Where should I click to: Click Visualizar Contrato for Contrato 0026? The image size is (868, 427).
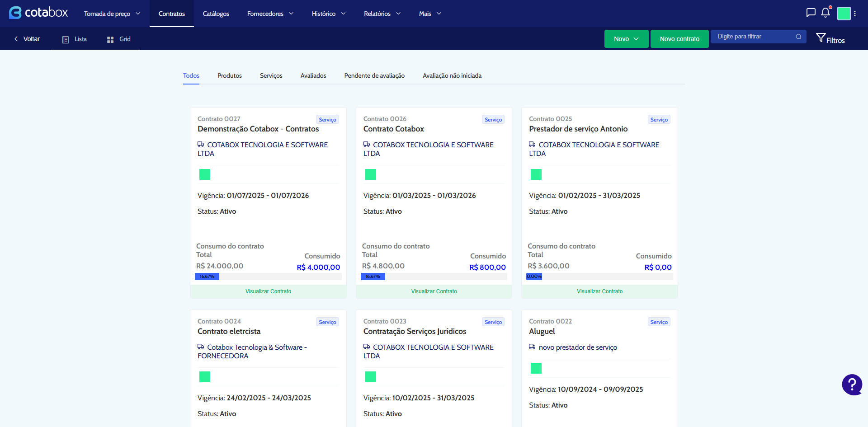(x=434, y=291)
